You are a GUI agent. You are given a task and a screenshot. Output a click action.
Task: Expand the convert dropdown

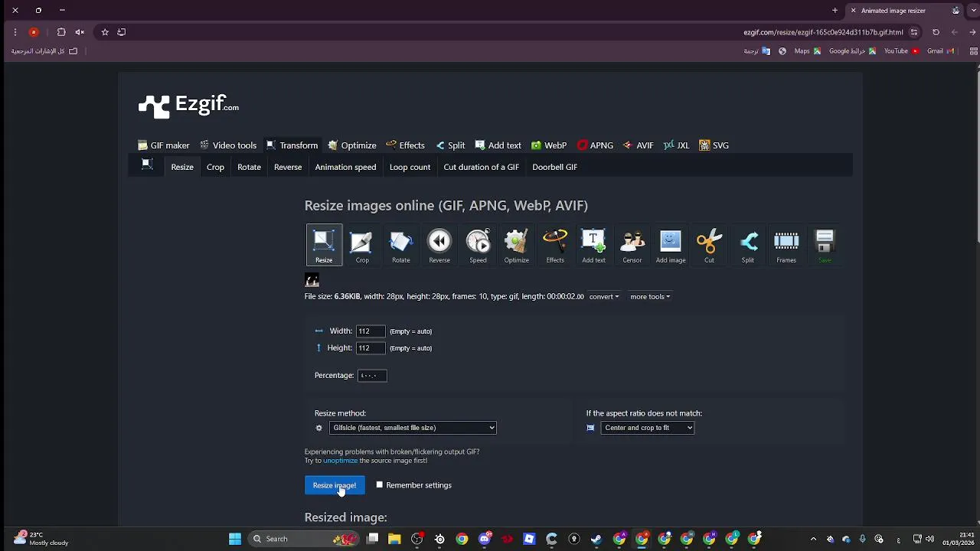click(x=604, y=296)
